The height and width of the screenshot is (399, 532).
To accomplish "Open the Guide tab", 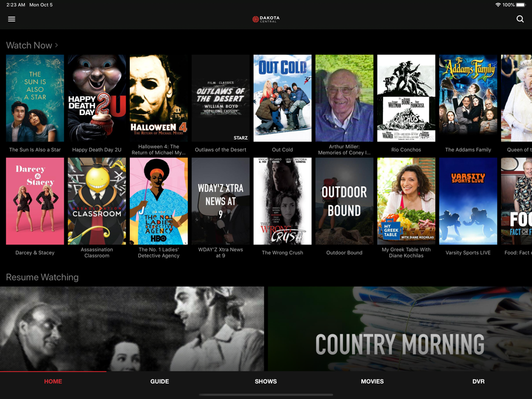I will pos(160,381).
